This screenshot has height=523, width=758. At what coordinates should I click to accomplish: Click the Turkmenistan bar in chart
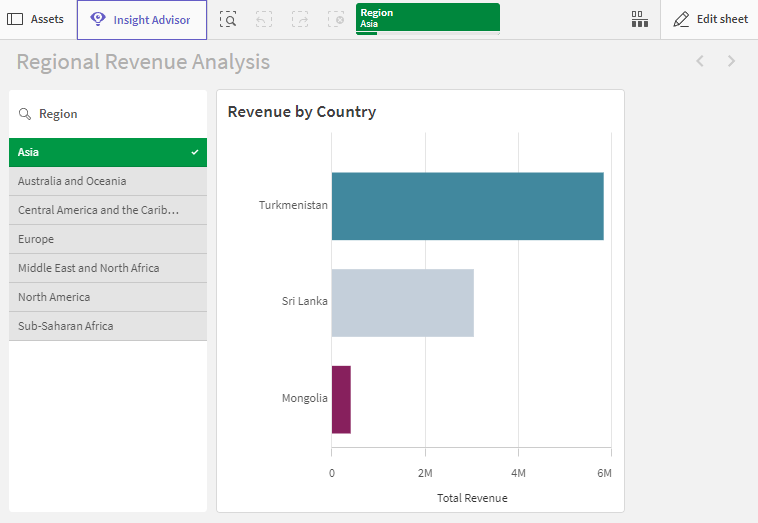[467, 206]
